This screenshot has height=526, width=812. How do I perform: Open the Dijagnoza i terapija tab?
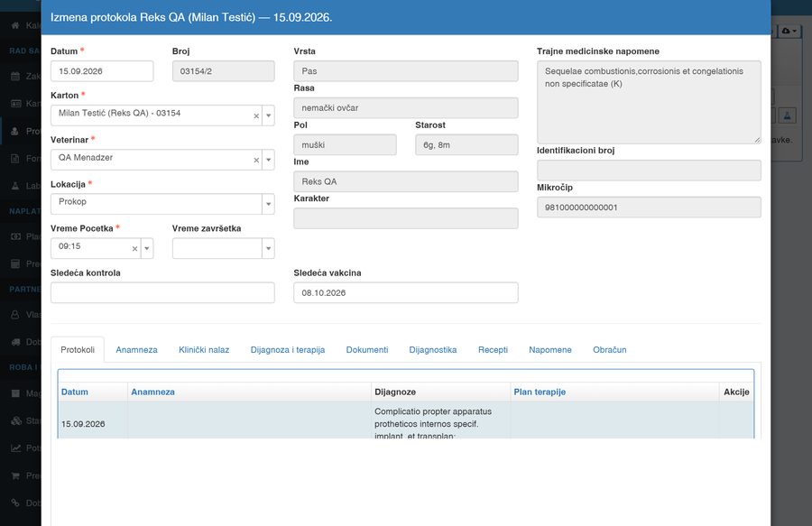(288, 350)
